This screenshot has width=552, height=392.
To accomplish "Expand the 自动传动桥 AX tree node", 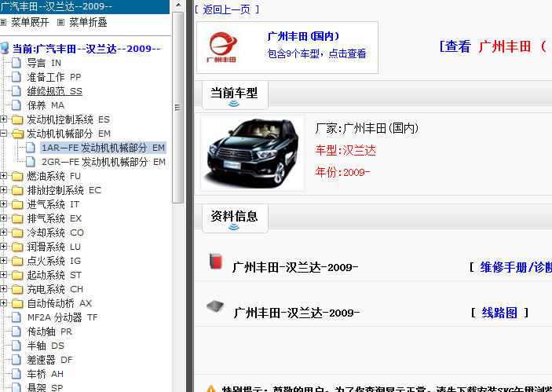I will pyautogui.click(x=3, y=303).
